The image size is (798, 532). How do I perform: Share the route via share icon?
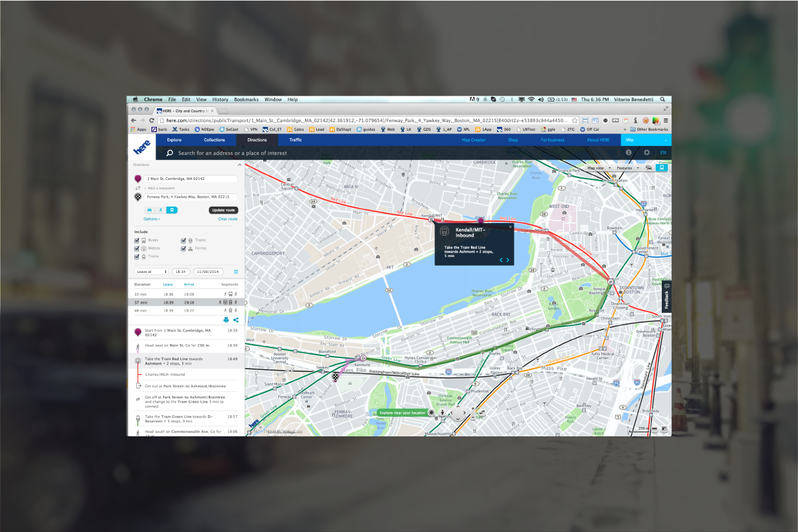click(236, 319)
